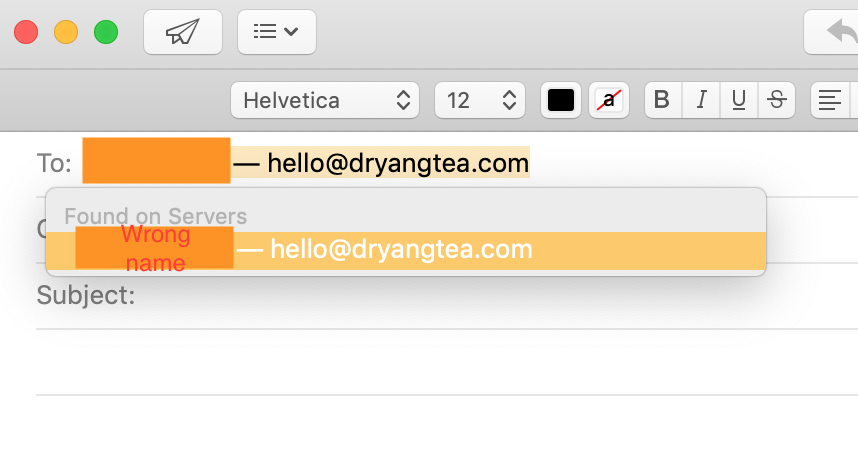Open the black text color swatch
The height and width of the screenshot is (468, 858).
561,100
